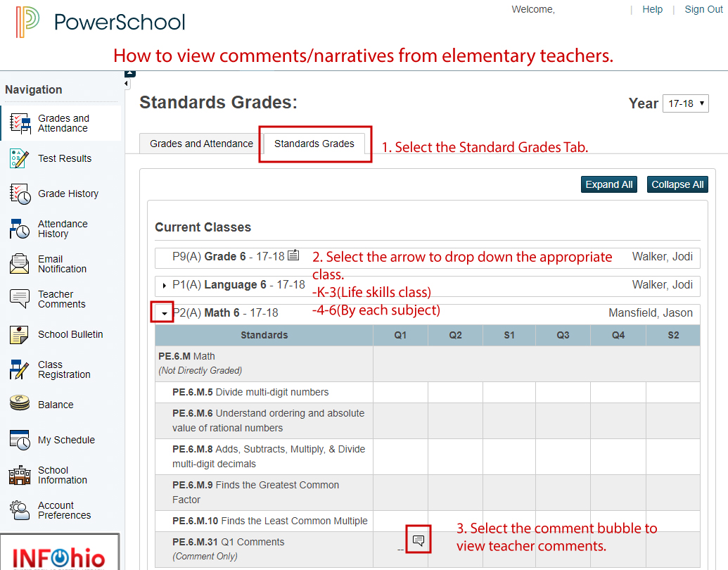This screenshot has width=728, height=570.
Task: Switch to Grades and Attendance tab
Action: 201,144
